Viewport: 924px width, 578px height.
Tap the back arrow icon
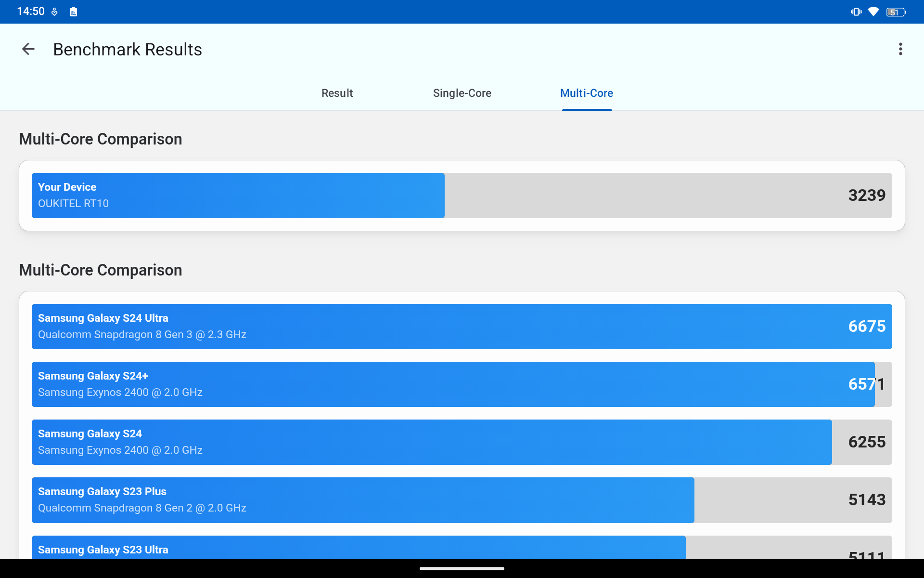click(28, 49)
